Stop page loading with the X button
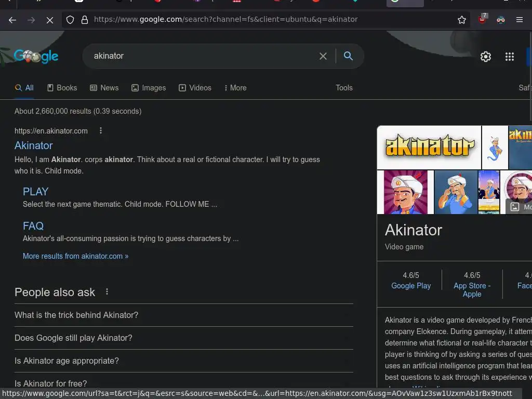This screenshot has width=532, height=399. [50, 20]
